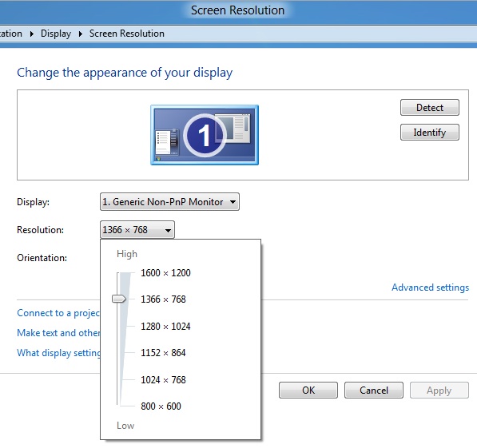This screenshot has height=448, width=477.
Task: Pick the 1152 × 864 resolution entry
Action: click(x=163, y=353)
